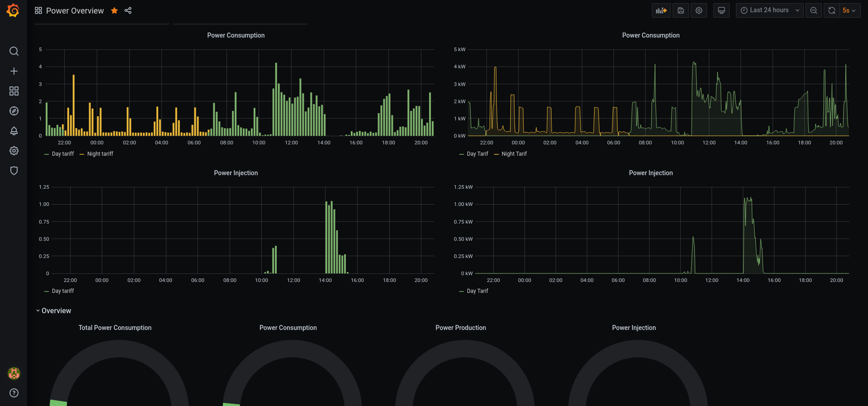Open the Last 24 hours time picker
868x406 pixels.
[769, 10]
